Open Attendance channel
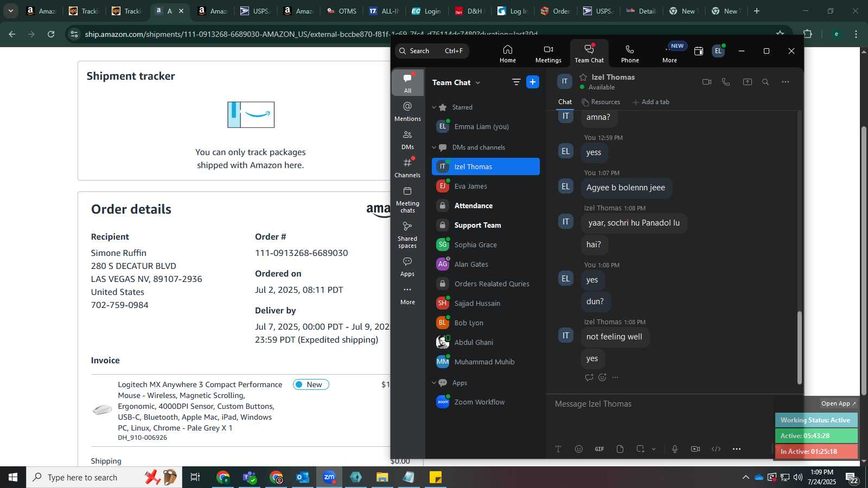Viewport: 868px width, 488px height. click(x=486, y=206)
